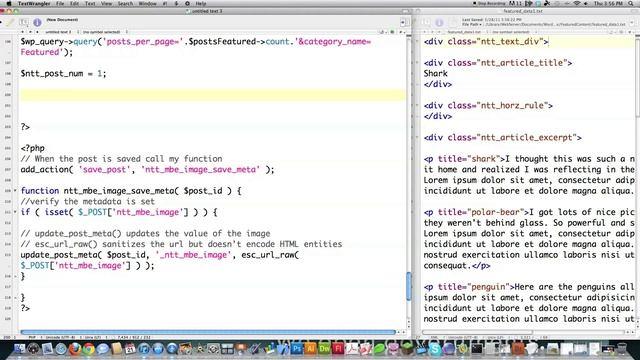The width and height of the screenshot is (640, 360).
Task: Fold the ntt_article_title div in right window
Action: 417,62
